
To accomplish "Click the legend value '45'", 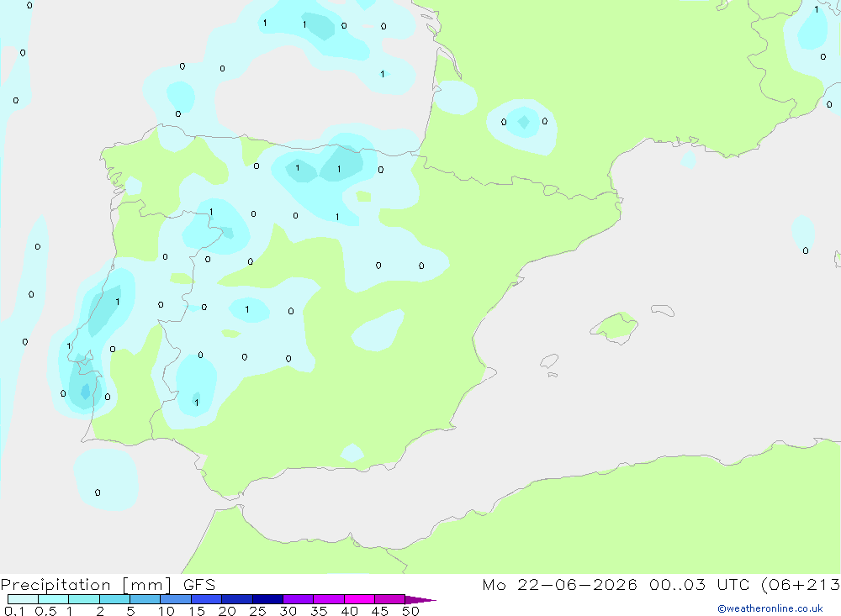I will [x=380, y=611].
